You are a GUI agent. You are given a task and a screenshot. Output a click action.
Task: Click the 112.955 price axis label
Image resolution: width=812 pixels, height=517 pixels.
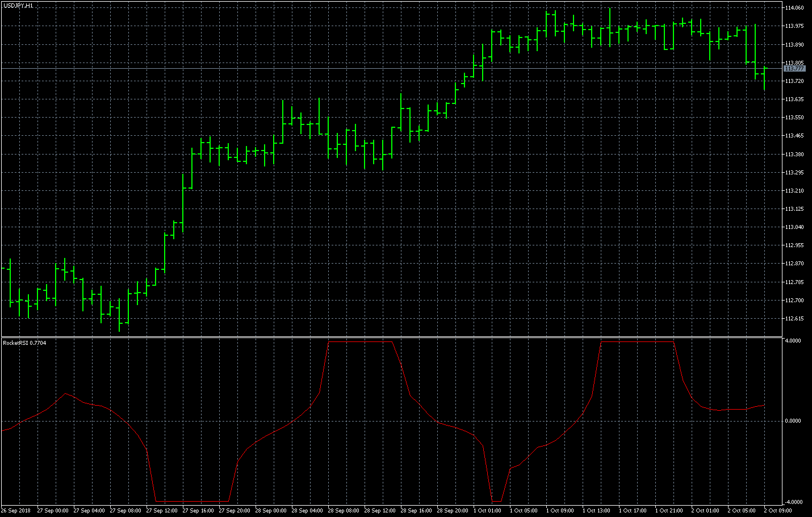tap(794, 245)
